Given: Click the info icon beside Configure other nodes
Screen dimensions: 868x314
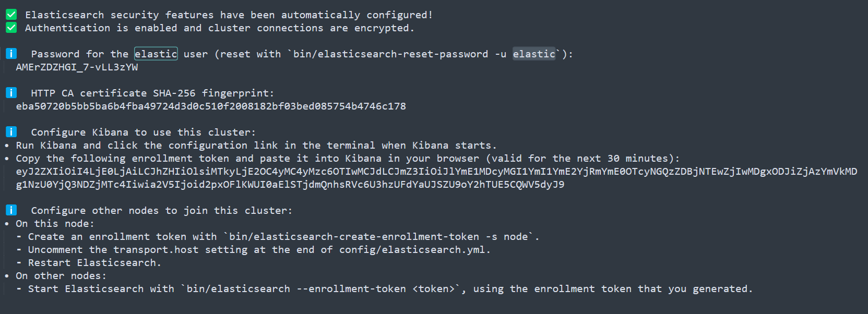Looking at the screenshot, I should [11, 210].
